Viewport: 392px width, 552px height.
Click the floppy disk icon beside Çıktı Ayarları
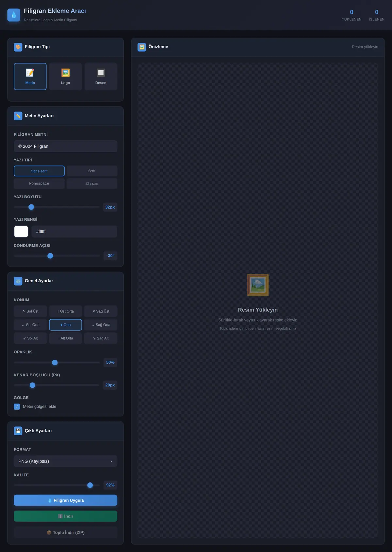click(x=18, y=431)
